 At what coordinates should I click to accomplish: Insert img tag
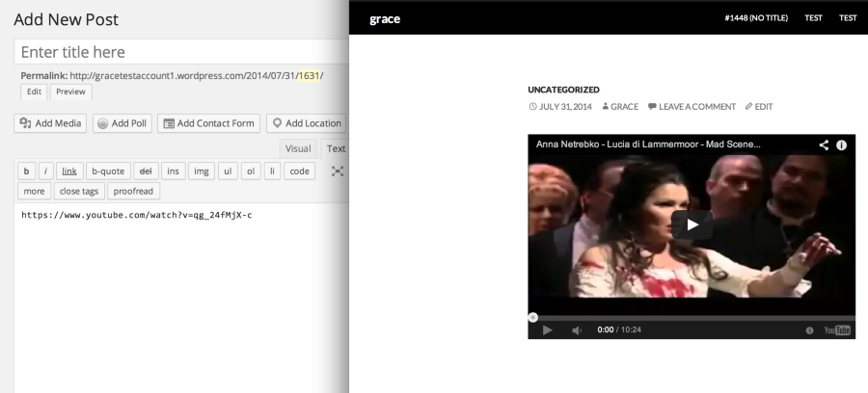point(201,170)
